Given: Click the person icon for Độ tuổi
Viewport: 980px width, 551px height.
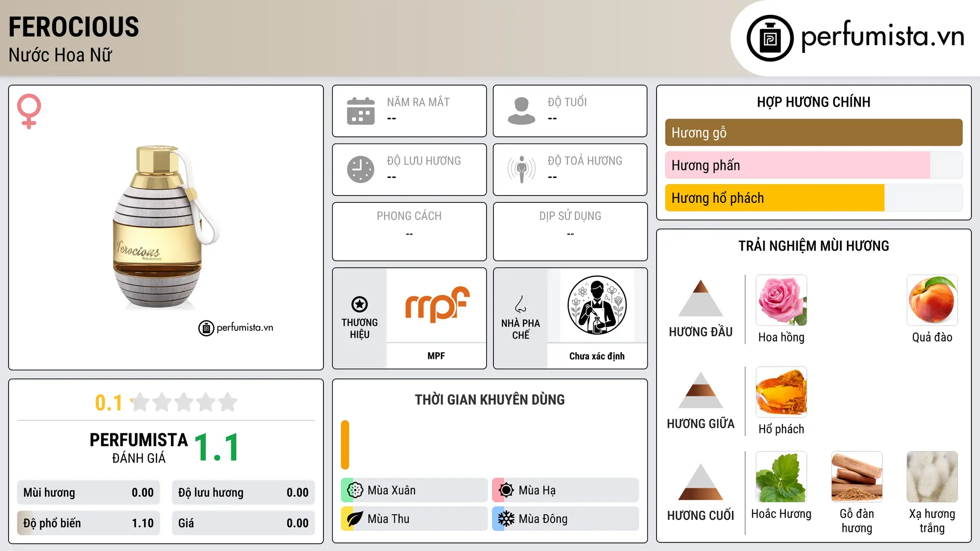Looking at the screenshot, I should point(522,111).
